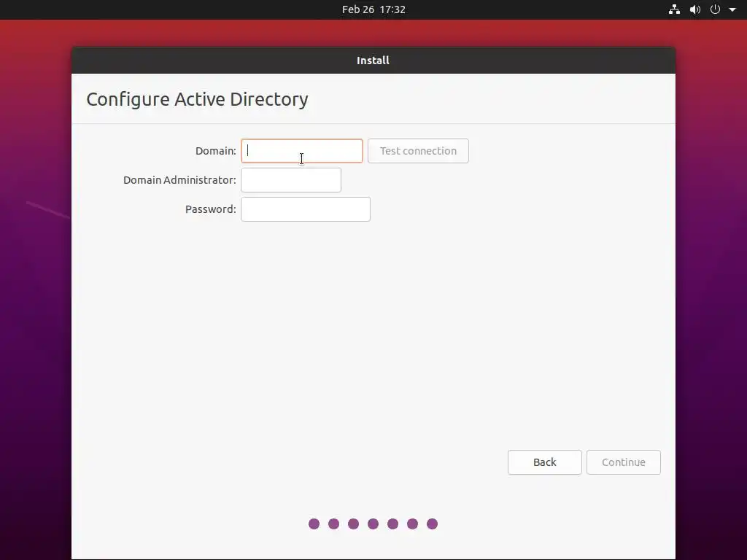Select the Password entry field
The width and height of the screenshot is (747, 560).
[x=306, y=209]
